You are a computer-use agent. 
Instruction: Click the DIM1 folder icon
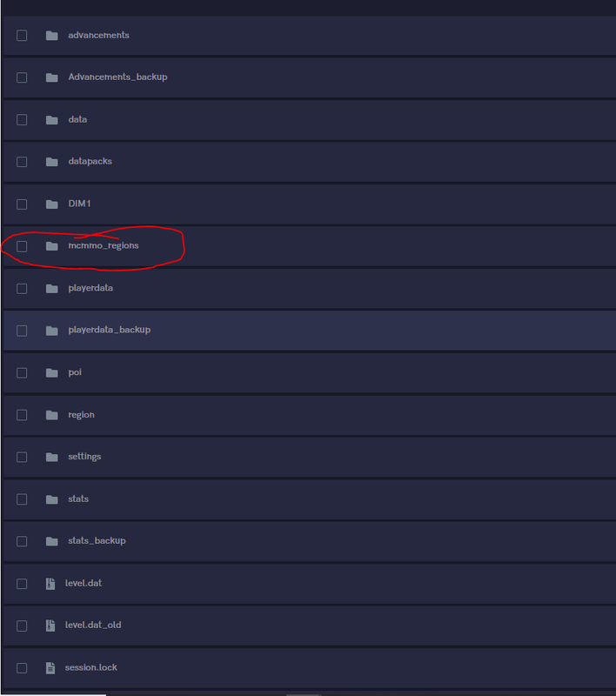coord(52,204)
